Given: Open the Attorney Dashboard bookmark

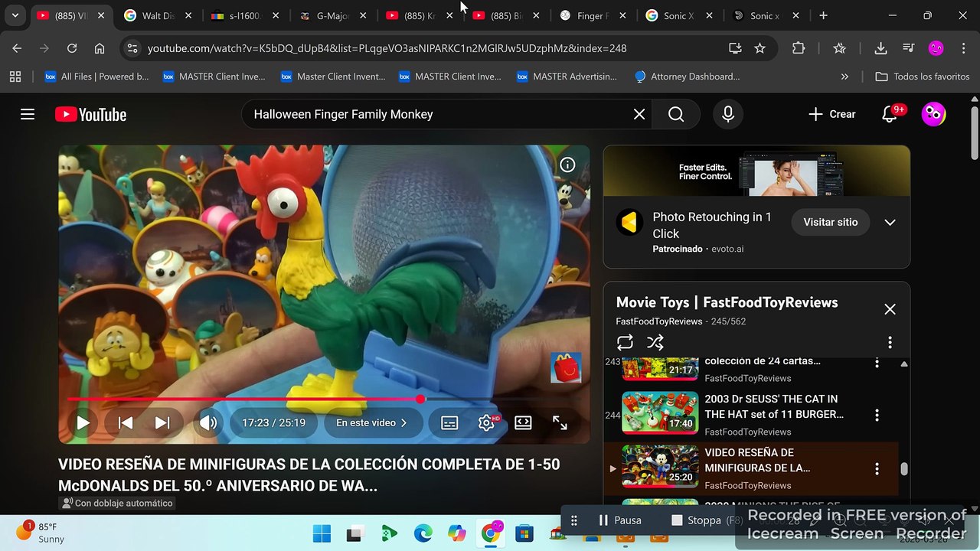Looking at the screenshot, I should tap(688, 77).
